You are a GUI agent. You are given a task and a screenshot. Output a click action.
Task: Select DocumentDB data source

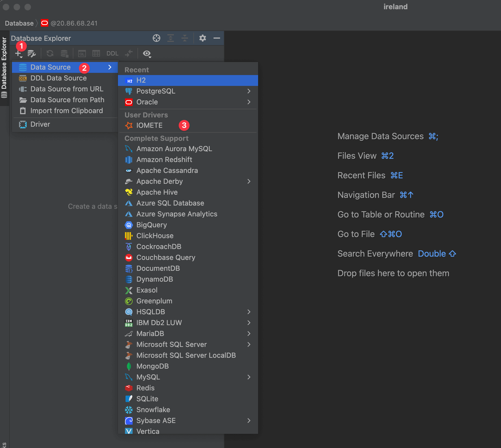pyautogui.click(x=188, y=268)
